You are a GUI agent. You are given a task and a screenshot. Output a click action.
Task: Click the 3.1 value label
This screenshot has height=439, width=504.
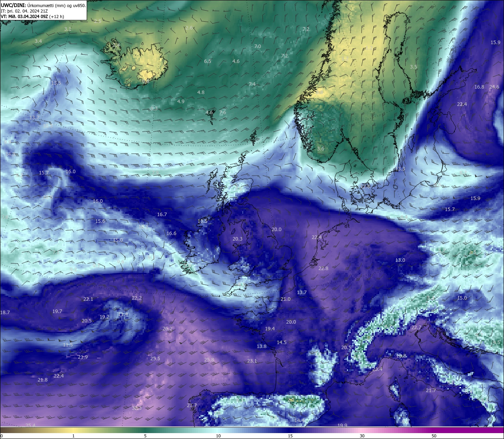(68, 29)
